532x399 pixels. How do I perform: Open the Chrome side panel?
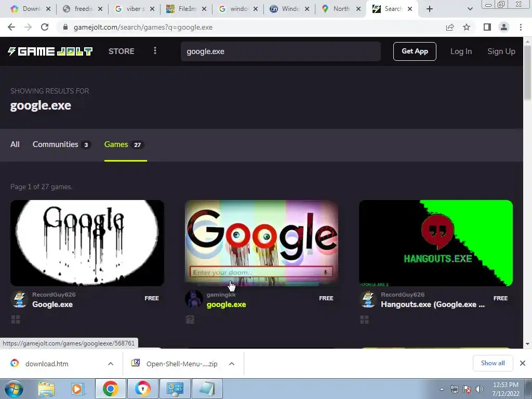click(x=487, y=27)
